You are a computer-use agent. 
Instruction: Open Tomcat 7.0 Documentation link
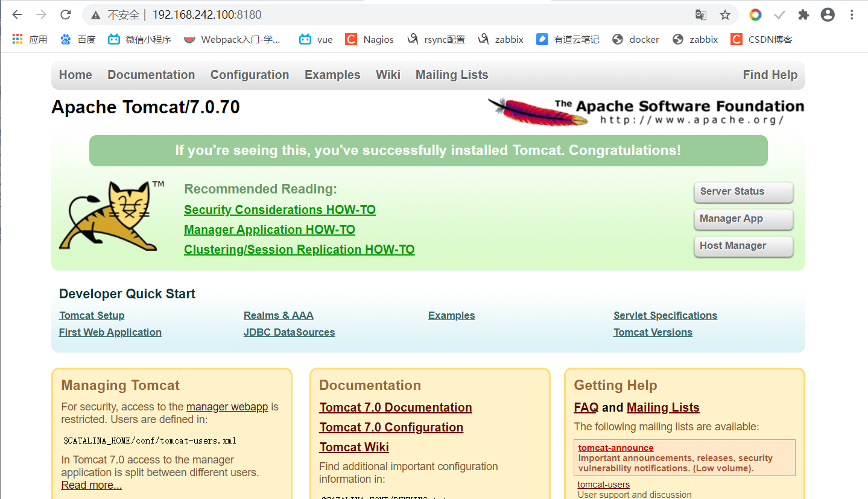coord(396,407)
